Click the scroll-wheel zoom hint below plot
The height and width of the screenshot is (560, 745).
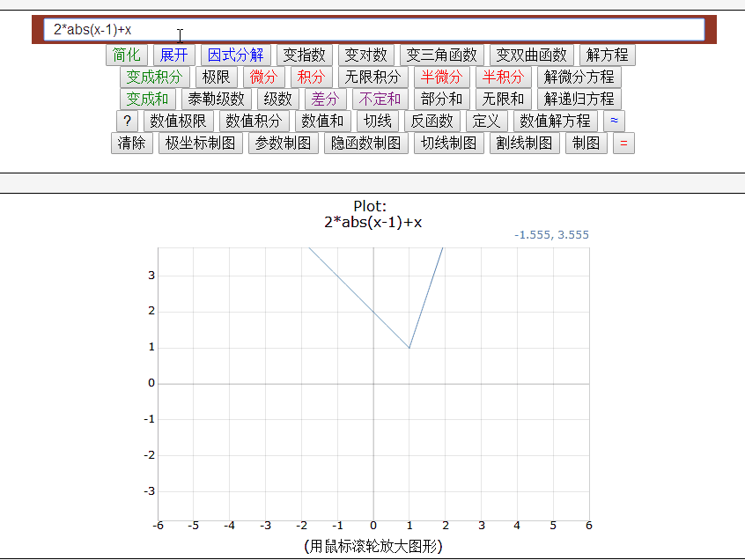coord(373,546)
